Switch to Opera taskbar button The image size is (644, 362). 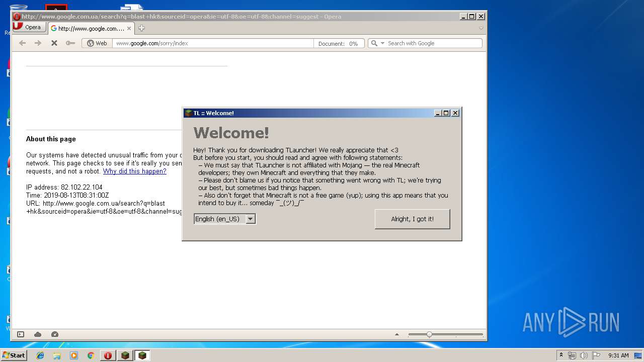click(x=108, y=355)
